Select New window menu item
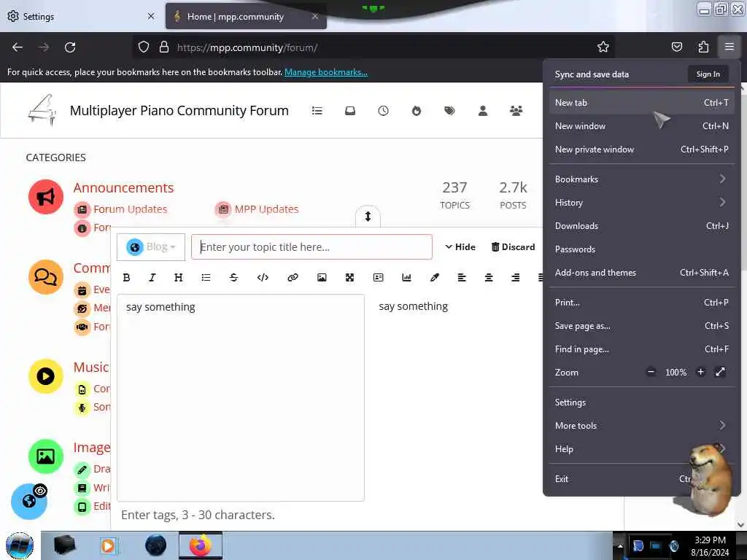Screen dimensions: 747x560 click(641, 125)
